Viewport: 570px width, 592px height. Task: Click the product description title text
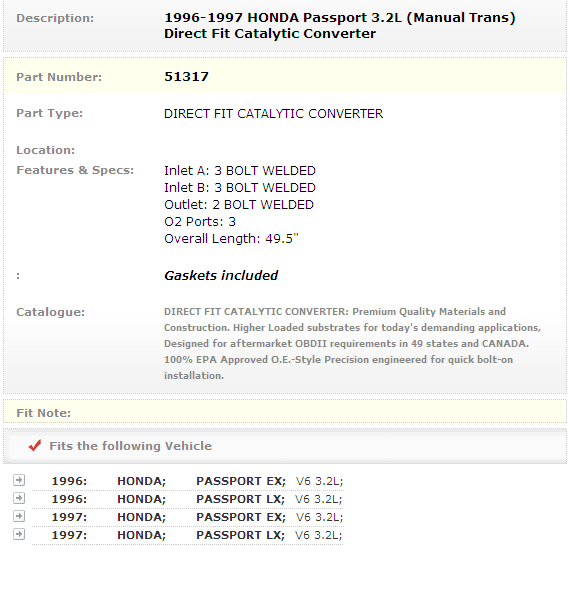point(340,25)
